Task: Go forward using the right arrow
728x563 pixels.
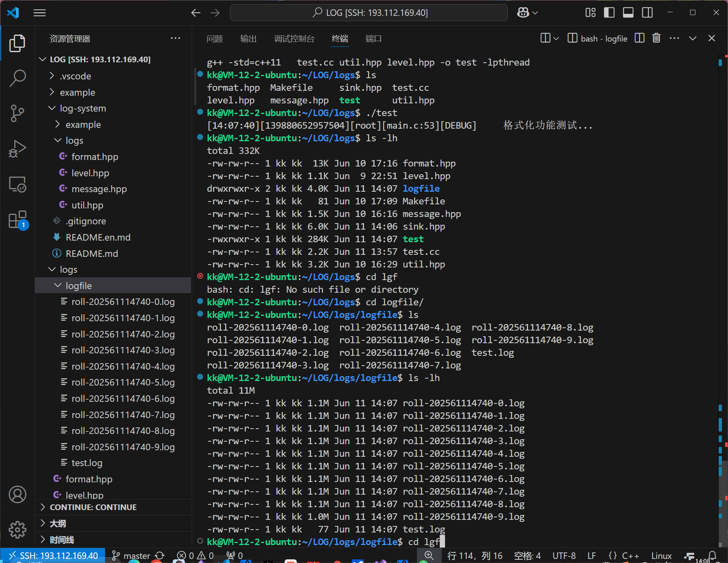Action: click(x=215, y=13)
